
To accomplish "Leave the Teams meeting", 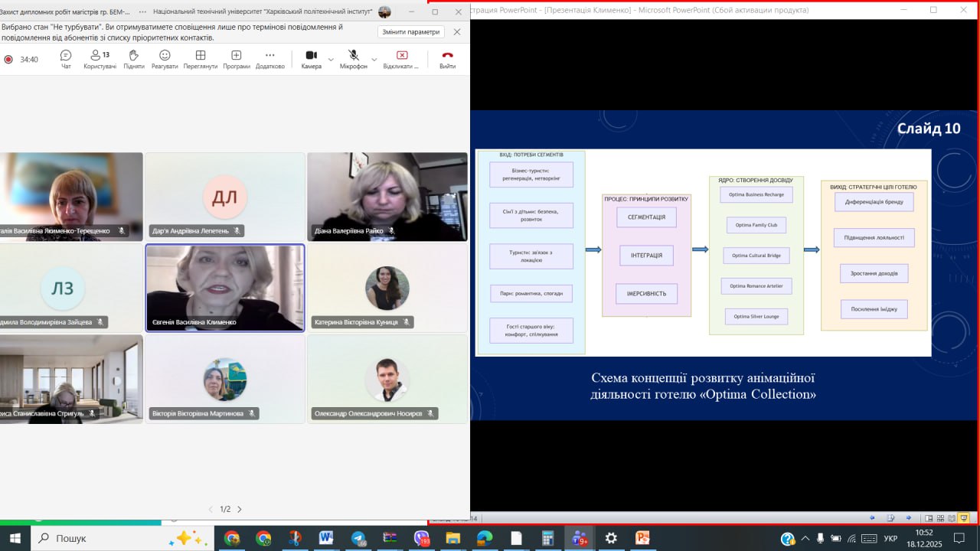I will click(448, 59).
